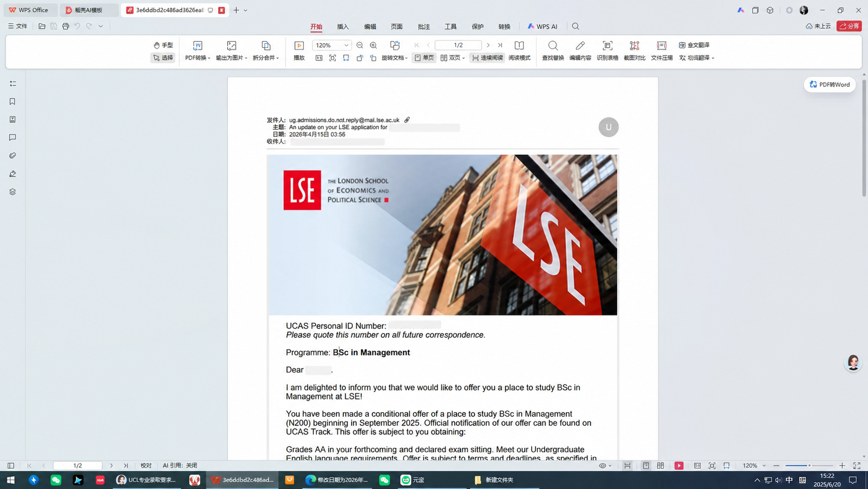Viewport: 868px width, 489px height.
Task: Open 编辑内容 edit content tool
Action: click(x=580, y=51)
